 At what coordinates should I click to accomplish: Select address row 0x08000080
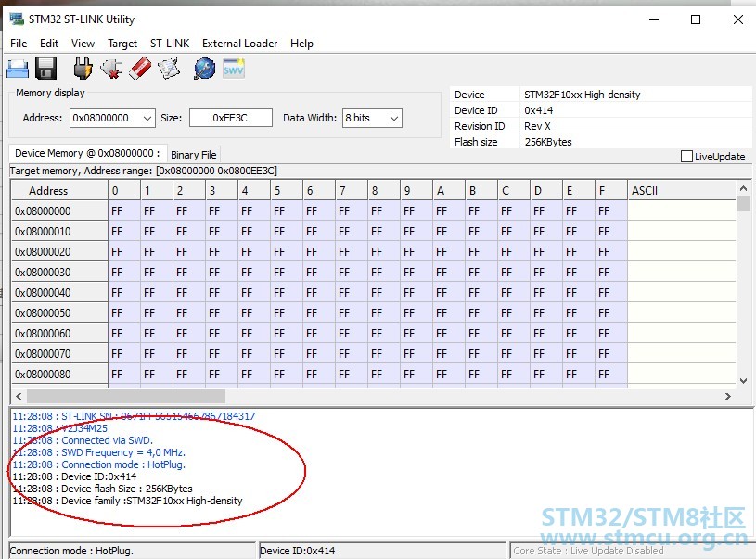[x=59, y=374]
